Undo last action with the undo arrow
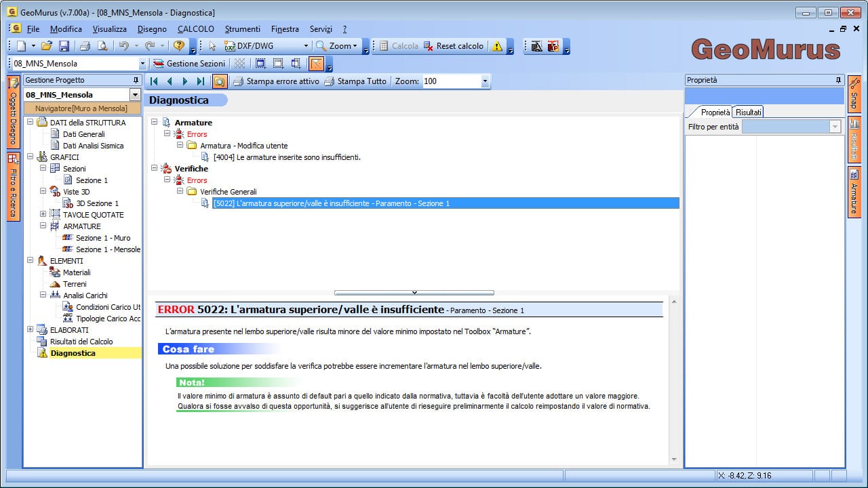 [x=123, y=46]
